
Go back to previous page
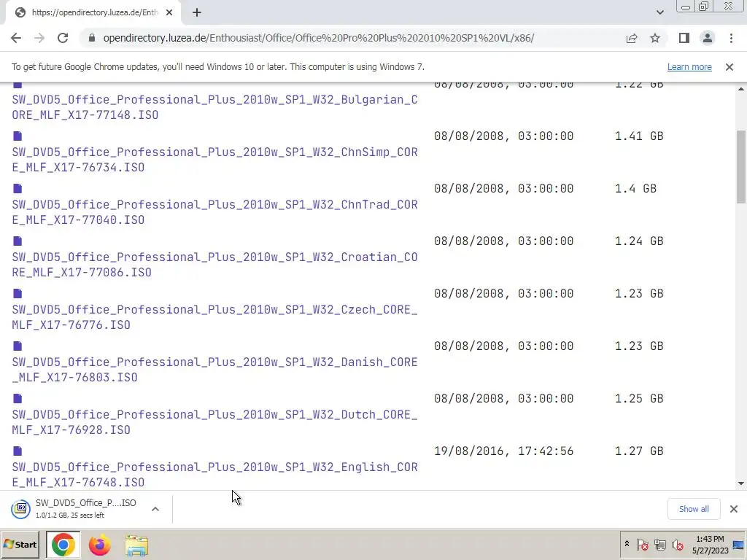pyautogui.click(x=16, y=38)
